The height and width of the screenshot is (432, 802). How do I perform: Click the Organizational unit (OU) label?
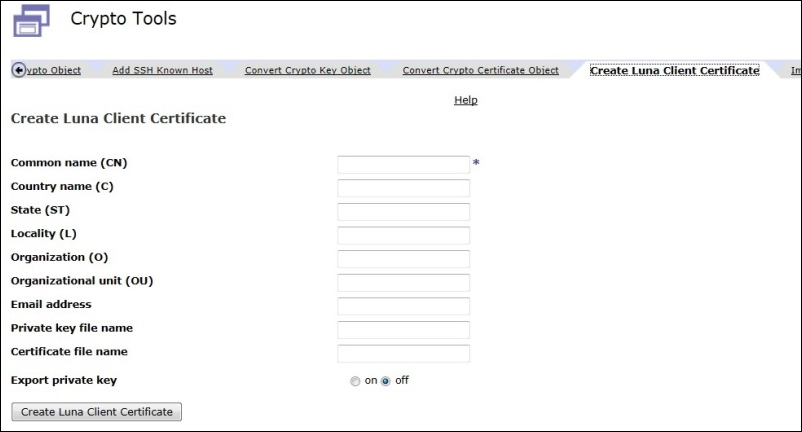click(x=82, y=281)
